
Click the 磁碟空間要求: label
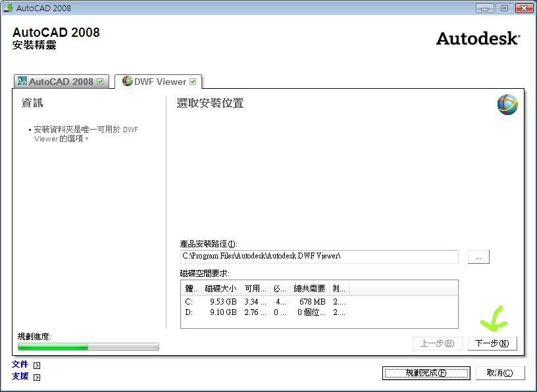(205, 274)
